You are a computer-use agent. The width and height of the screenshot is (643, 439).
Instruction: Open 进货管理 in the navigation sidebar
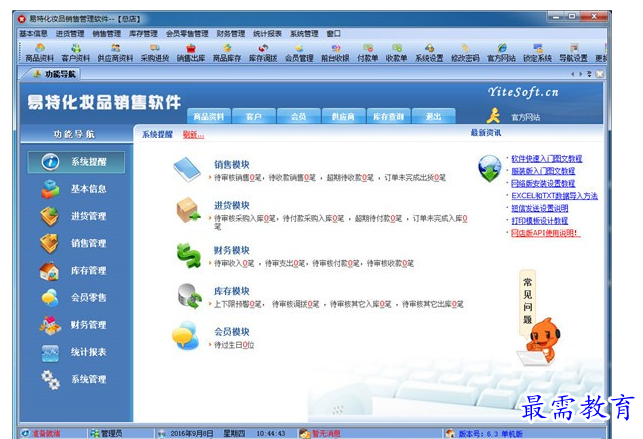(76, 216)
